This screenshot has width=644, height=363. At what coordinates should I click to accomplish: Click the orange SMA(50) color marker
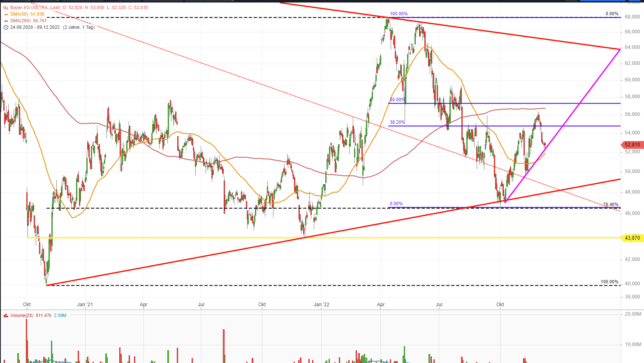click(6, 14)
